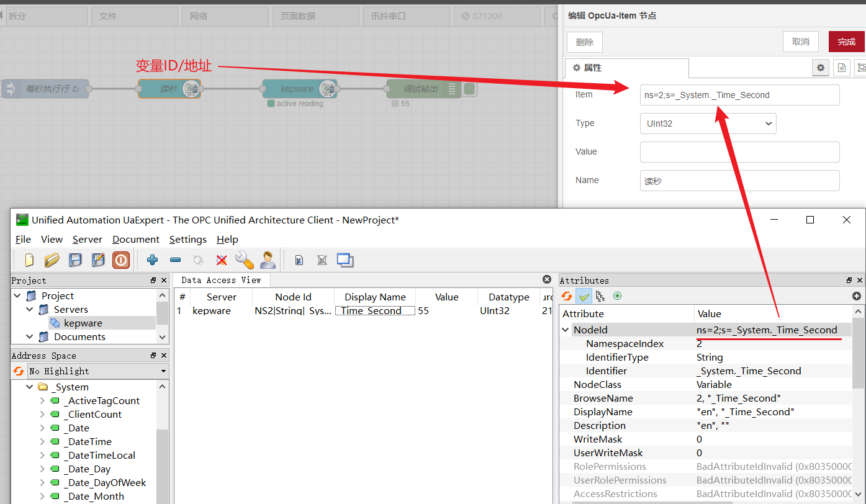866x504 pixels.
Task: Trigger the inject node's left button
Action: [9, 89]
